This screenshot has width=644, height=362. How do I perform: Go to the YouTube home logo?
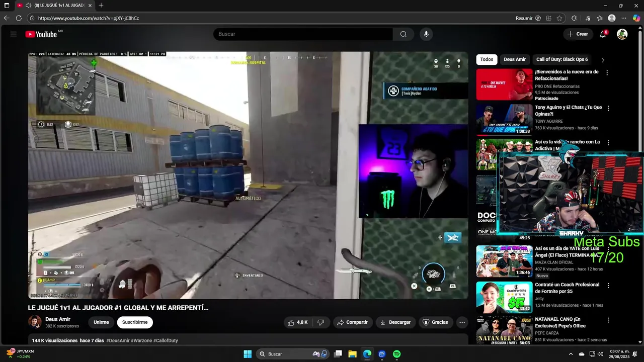(41, 34)
